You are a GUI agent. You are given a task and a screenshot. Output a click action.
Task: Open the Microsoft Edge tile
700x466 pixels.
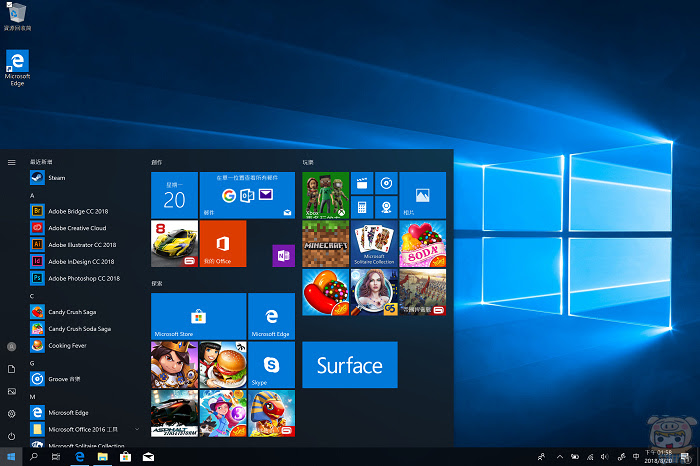(271, 316)
